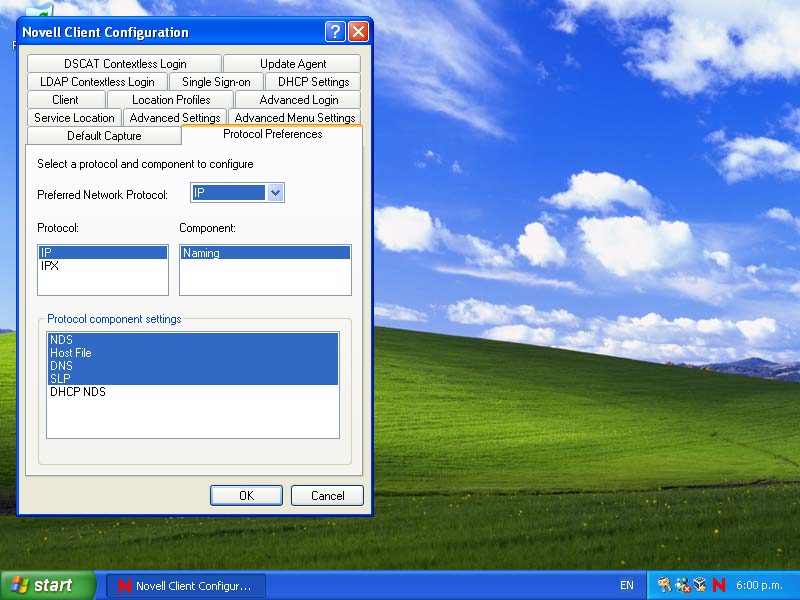Click the Novell Client Configuration taskbar button
Viewport: 800px width, 600px height.
[x=186, y=586]
